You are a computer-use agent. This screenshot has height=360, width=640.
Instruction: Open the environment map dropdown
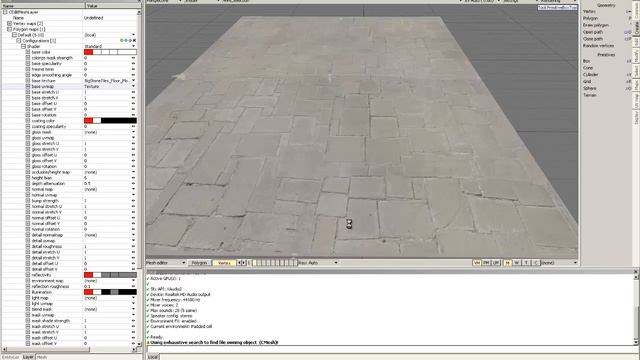pyautogui.click(x=133, y=281)
